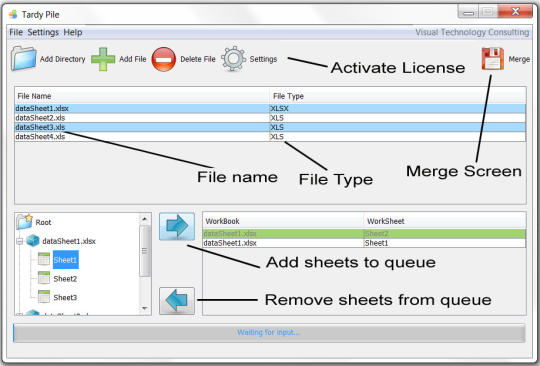
Task: Select the dataSheet3.xls file row
Action: point(270,127)
